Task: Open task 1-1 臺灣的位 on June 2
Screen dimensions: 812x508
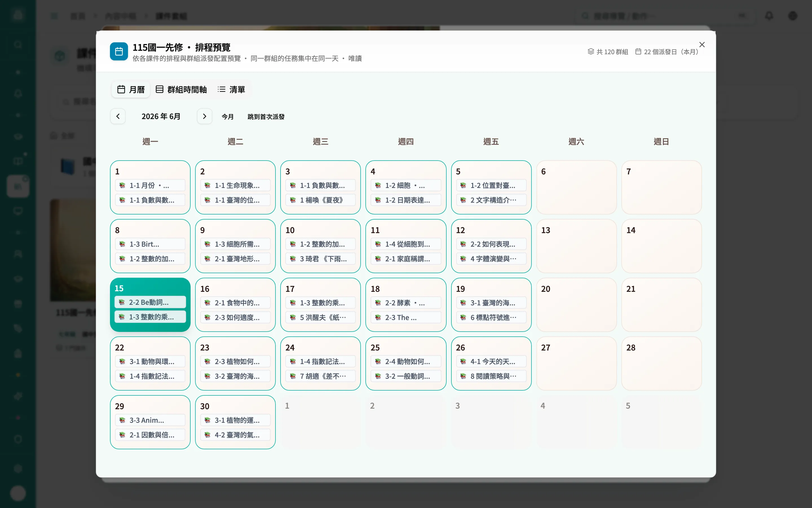Action: [x=235, y=200]
